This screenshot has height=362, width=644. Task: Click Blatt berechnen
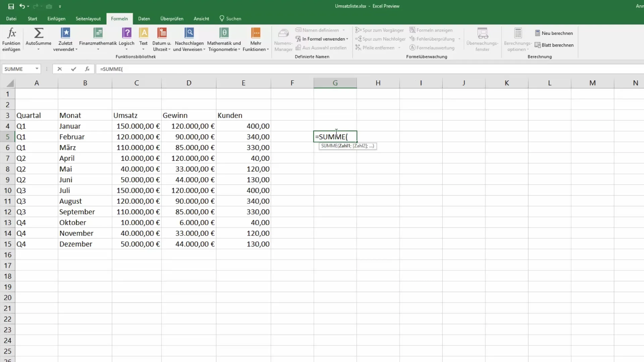pyautogui.click(x=554, y=45)
